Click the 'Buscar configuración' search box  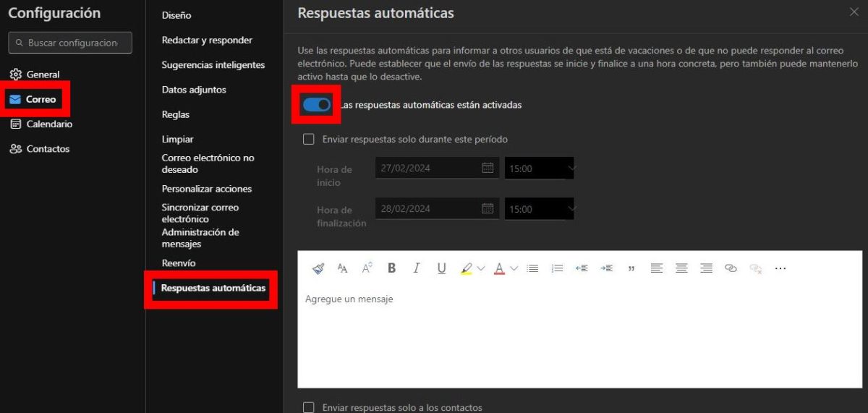click(70, 43)
